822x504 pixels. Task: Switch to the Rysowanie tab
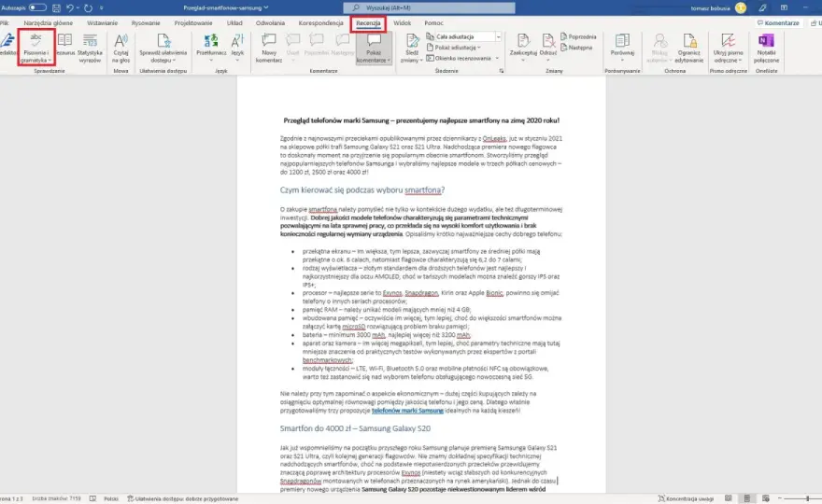pyautogui.click(x=146, y=23)
